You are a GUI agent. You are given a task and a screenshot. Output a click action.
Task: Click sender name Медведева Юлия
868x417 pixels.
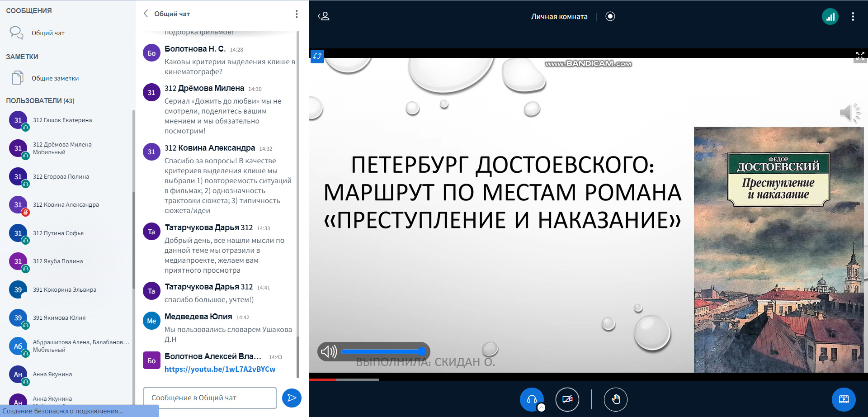pyautogui.click(x=198, y=317)
